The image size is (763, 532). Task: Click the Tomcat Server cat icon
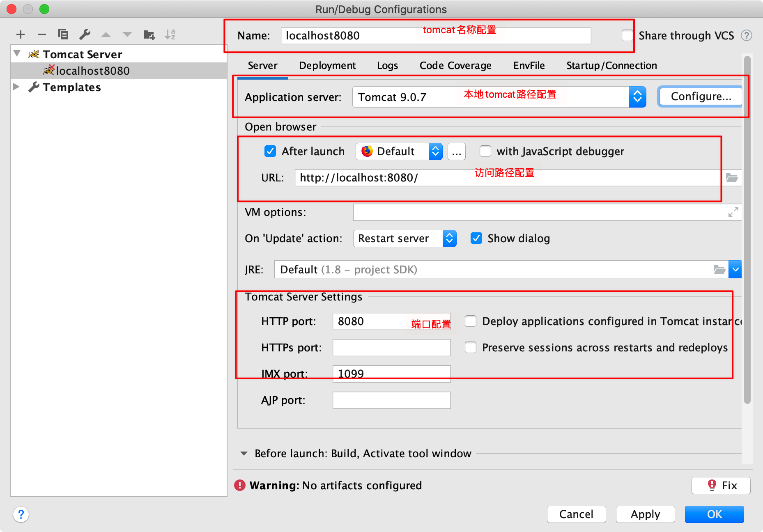coord(34,54)
